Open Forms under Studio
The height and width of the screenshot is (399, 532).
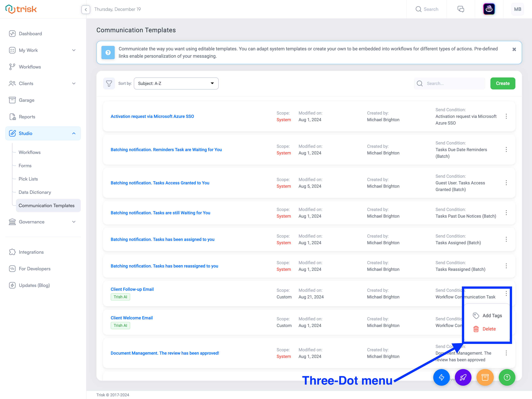pos(25,166)
